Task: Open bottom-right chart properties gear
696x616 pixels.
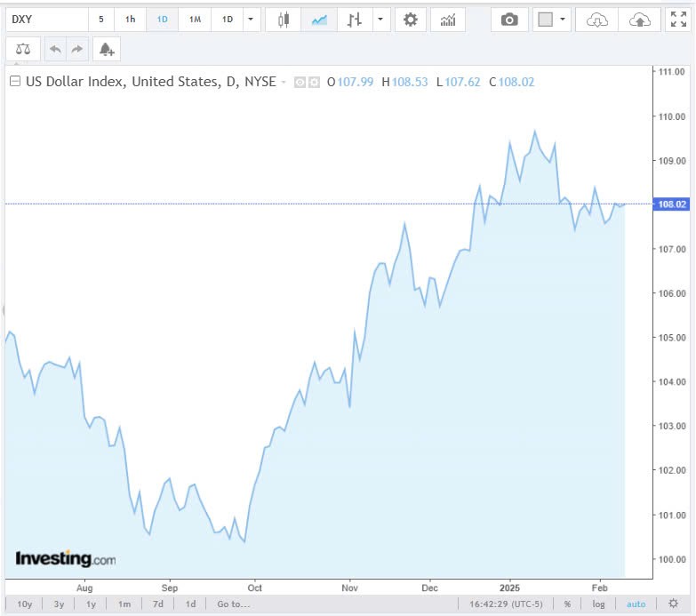Action: coord(674,604)
